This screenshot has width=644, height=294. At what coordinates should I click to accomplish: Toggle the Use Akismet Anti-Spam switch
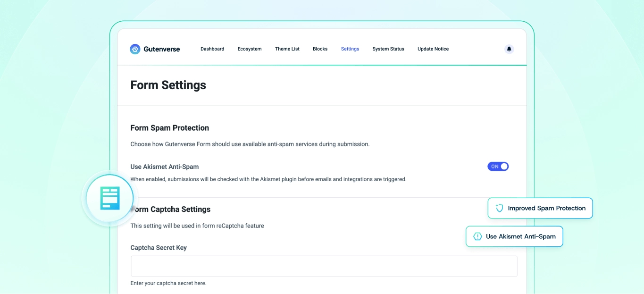pyautogui.click(x=498, y=167)
